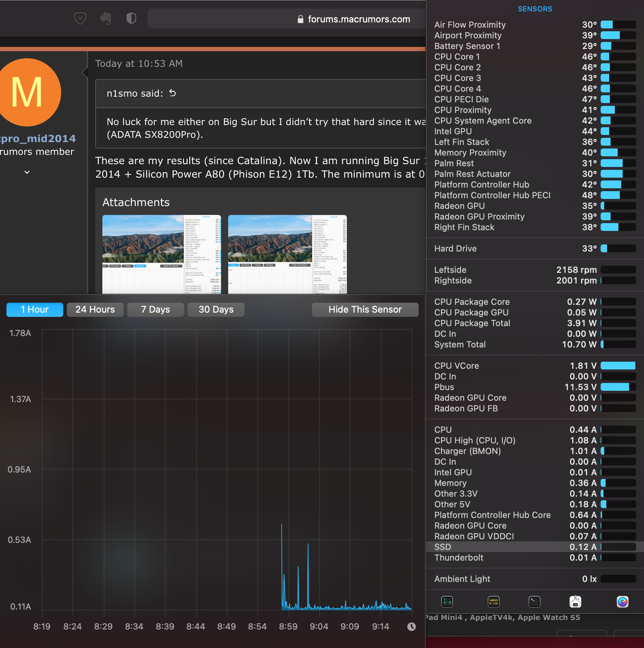This screenshot has height=648, width=644.
Task: Click the Airport Proximity sensor row
Action: pos(535,35)
